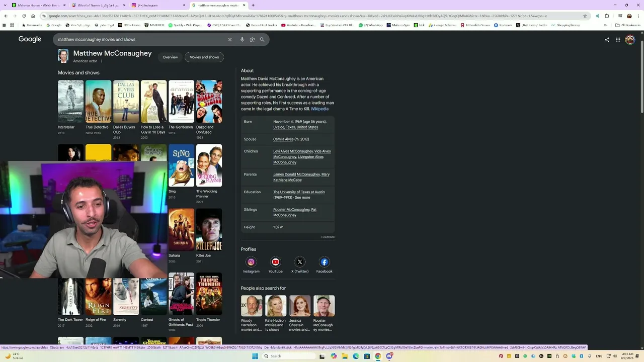Open The Wedding Planner poster
644x362 pixels.
coord(209,165)
